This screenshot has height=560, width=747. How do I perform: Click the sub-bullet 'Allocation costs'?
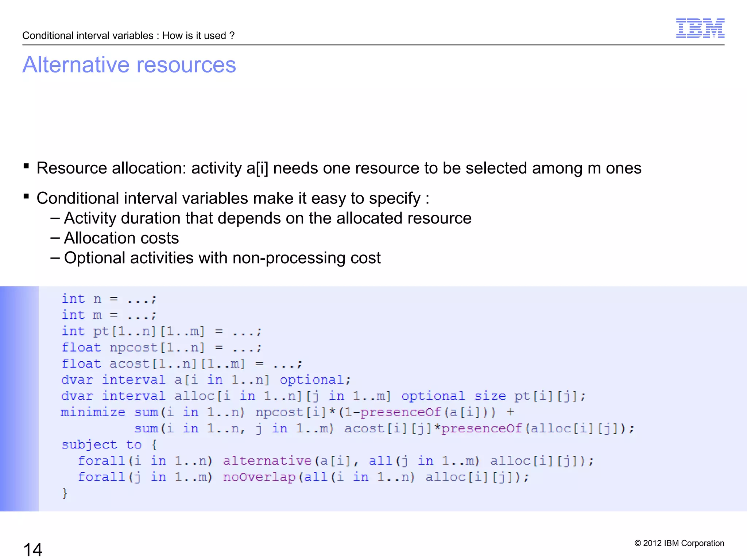tap(121, 238)
